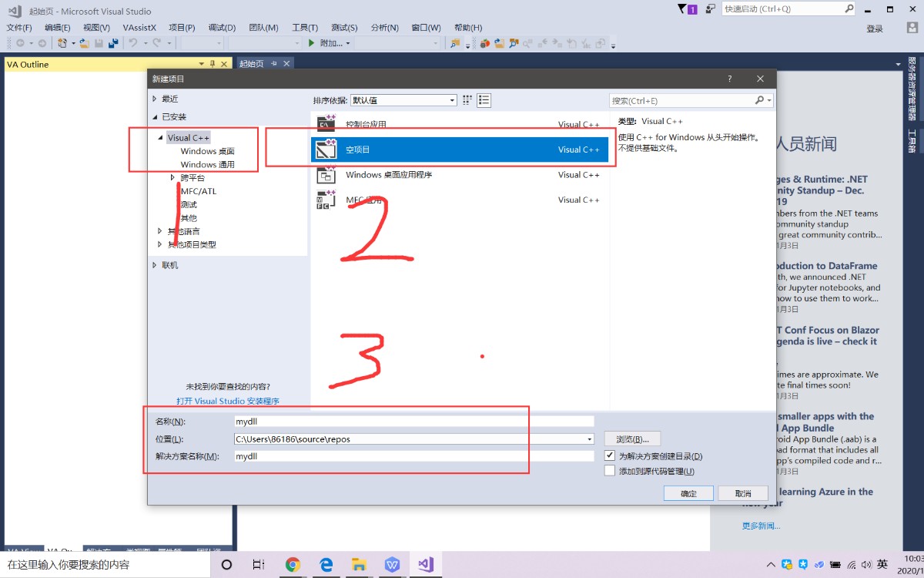924x578 pixels.
Task: Select the 空项目 template
Action: pyautogui.click(x=459, y=150)
